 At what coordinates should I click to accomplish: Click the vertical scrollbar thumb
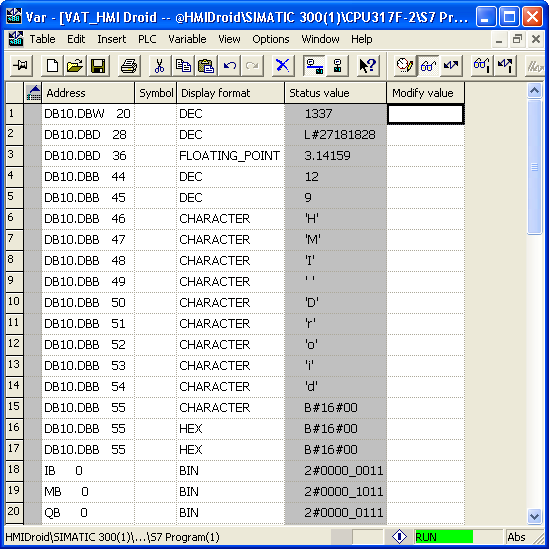pos(534,167)
